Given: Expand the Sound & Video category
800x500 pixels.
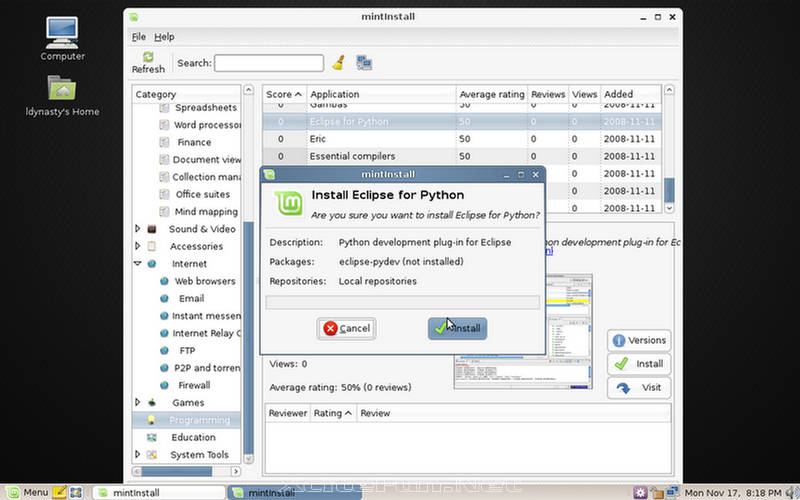Looking at the screenshot, I should pos(137,229).
